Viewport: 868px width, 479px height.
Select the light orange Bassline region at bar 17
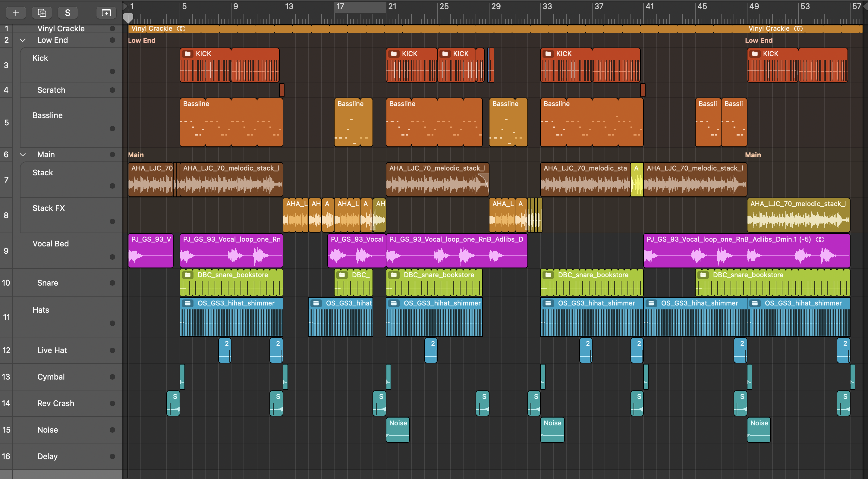coord(353,122)
